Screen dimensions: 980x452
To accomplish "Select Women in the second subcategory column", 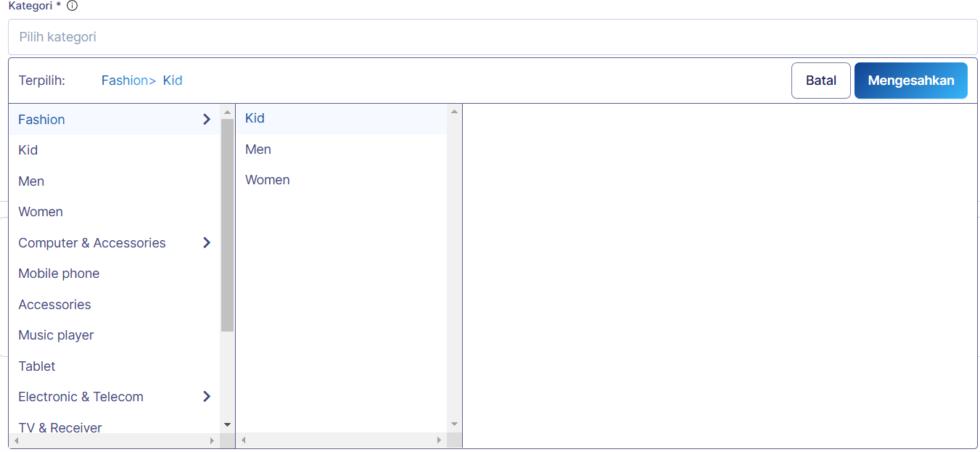I will [x=268, y=180].
